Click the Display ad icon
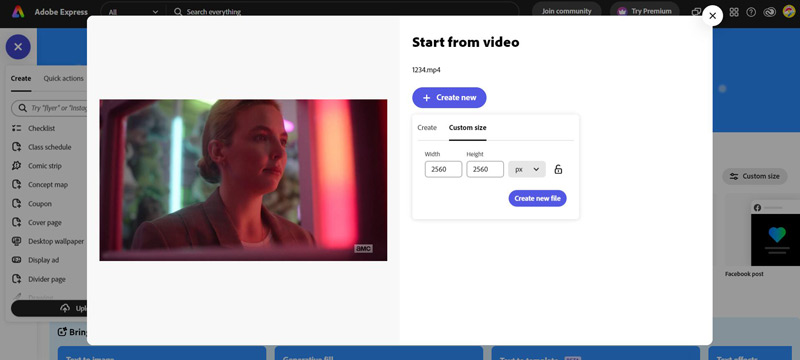The width and height of the screenshot is (800, 360). coord(16,260)
